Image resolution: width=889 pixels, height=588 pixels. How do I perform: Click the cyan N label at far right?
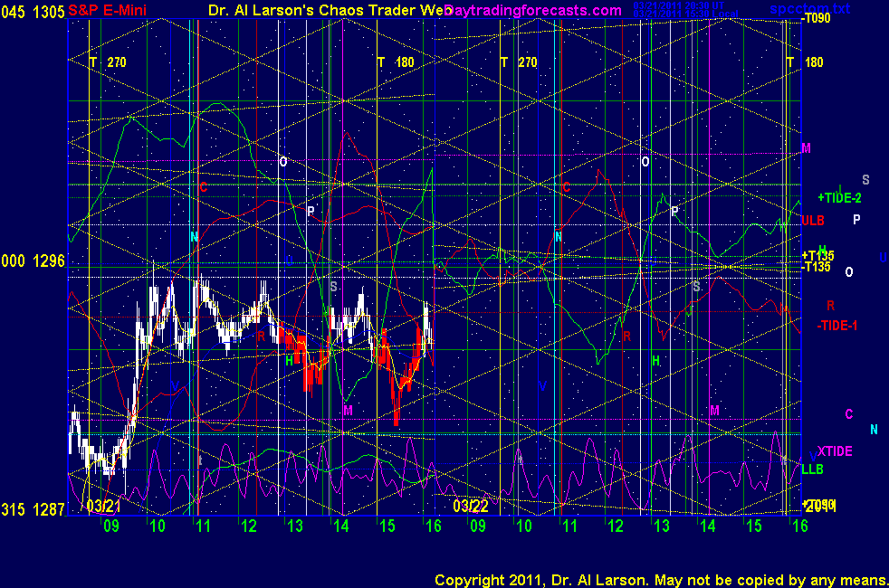pyautogui.click(x=874, y=430)
